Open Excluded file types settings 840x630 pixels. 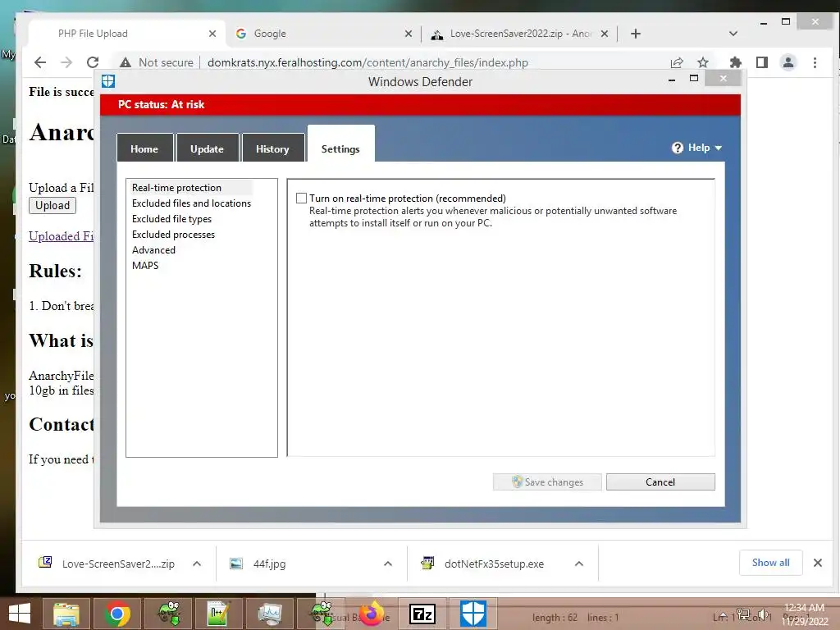pos(171,218)
